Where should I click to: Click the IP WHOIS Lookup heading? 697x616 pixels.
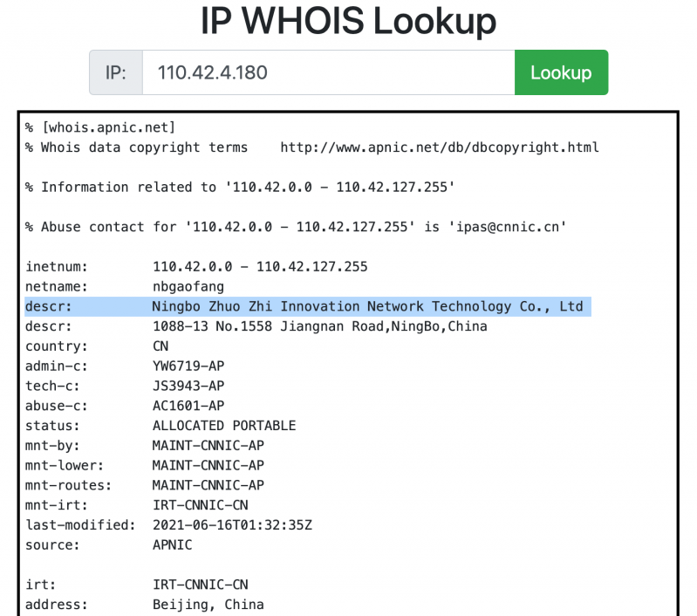click(348, 21)
